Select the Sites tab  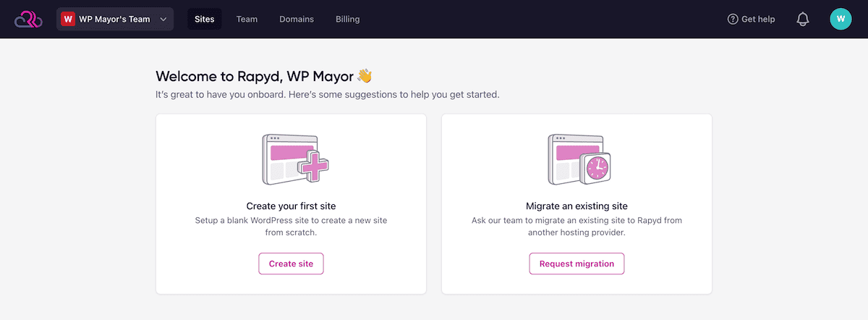click(205, 20)
